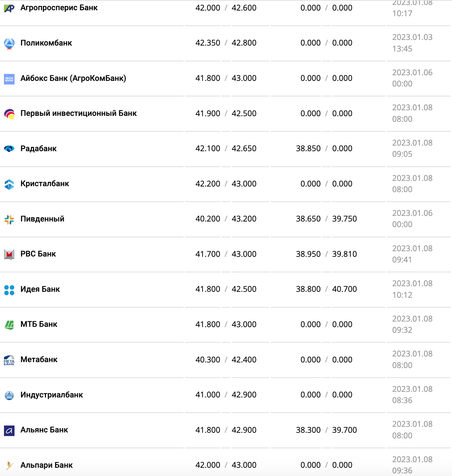Image resolution: width=452 pixels, height=476 pixels.
Task: Click the Радабанк logo icon
Action: [x=9, y=149]
